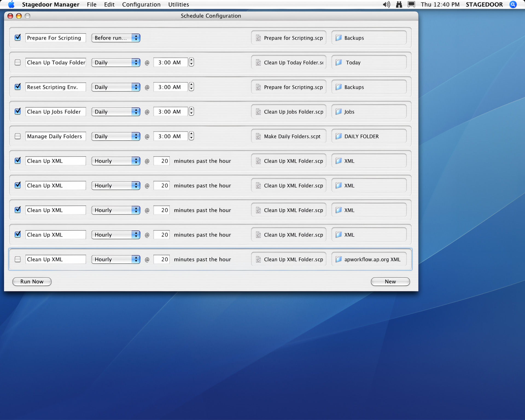The image size is (525, 420).
Task: Click time stepper for Clean Up Jobs Folder
Action: click(x=191, y=111)
